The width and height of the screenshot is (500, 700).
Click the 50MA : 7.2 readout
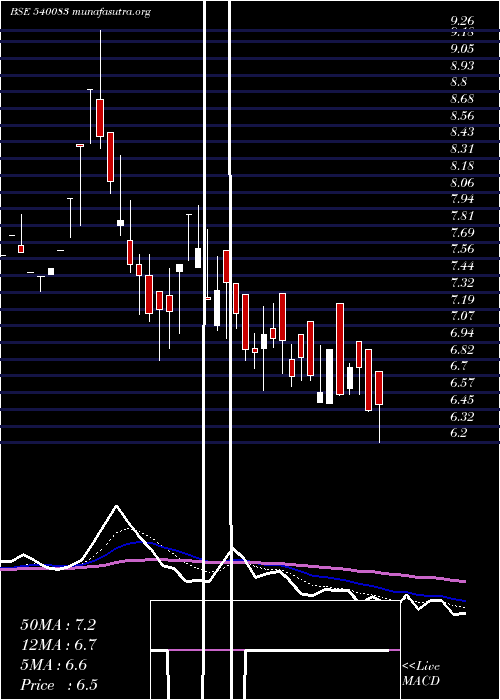pyautogui.click(x=58, y=625)
